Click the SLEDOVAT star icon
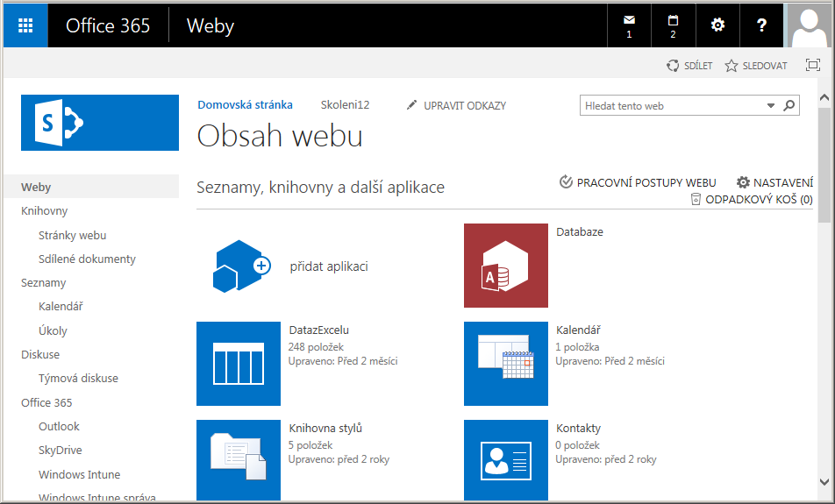The height and width of the screenshot is (504, 835). (x=732, y=66)
